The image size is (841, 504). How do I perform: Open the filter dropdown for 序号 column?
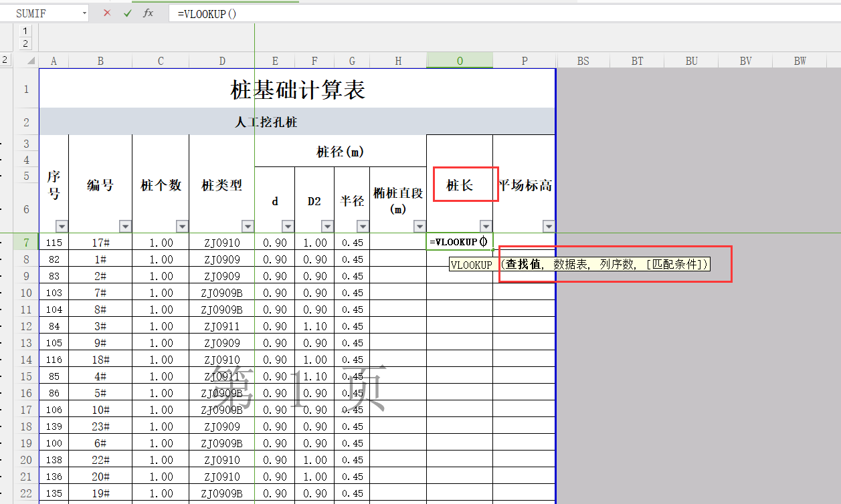tap(61, 226)
